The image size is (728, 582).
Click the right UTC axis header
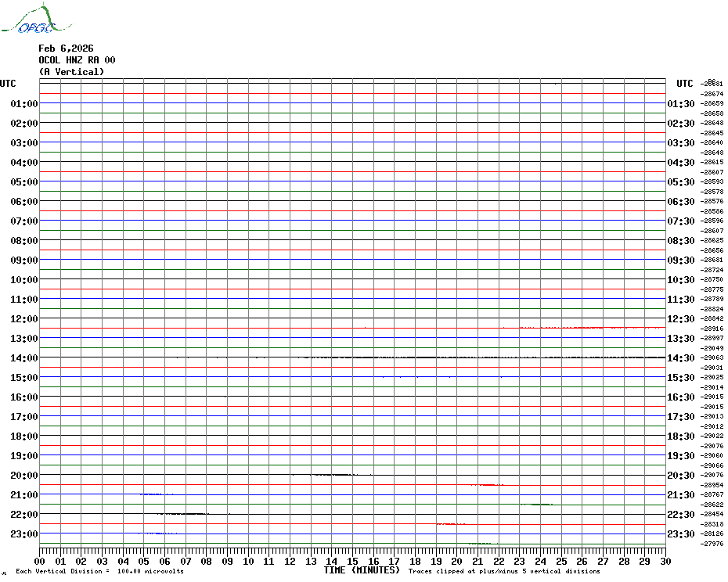click(685, 84)
